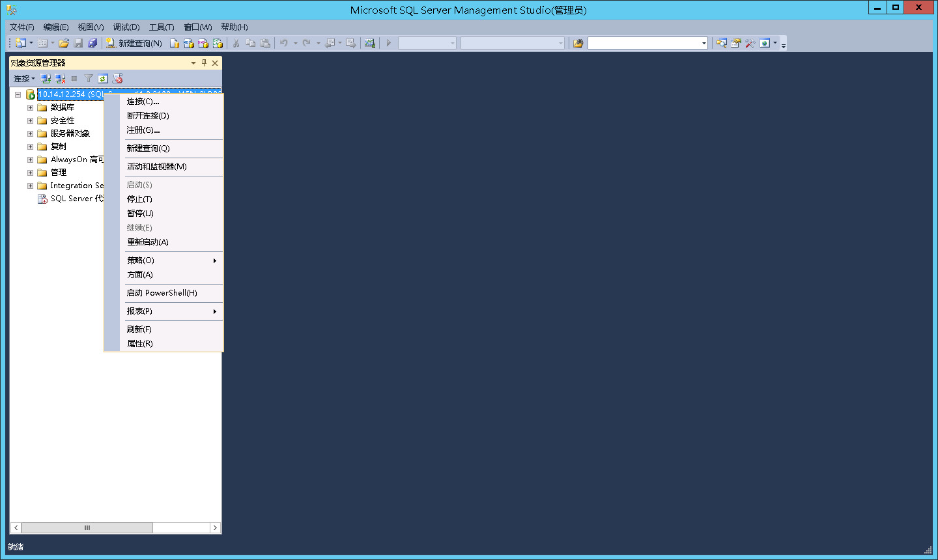The image size is (938, 560).
Task: Click the Analysis Services DMX query icon
Action: [203, 43]
